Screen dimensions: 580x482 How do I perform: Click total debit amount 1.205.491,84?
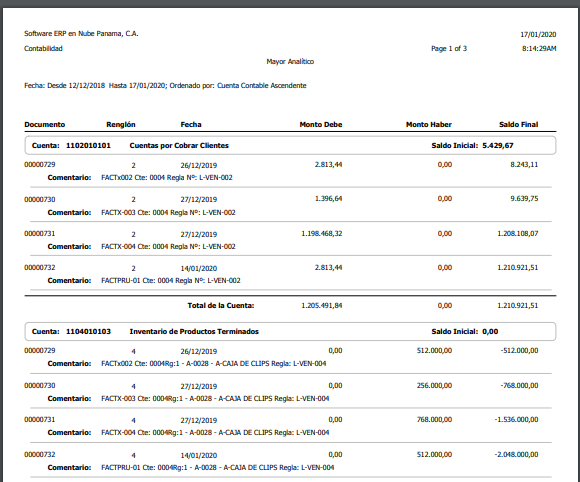tap(321, 306)
